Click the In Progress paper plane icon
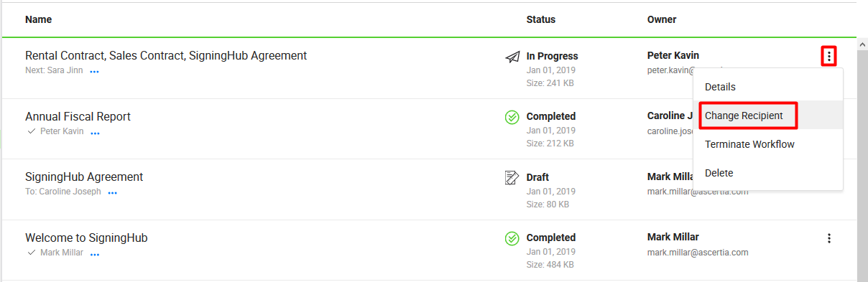Image resolution: width=868 pixels, height=282 pixels. coord(512,57)
